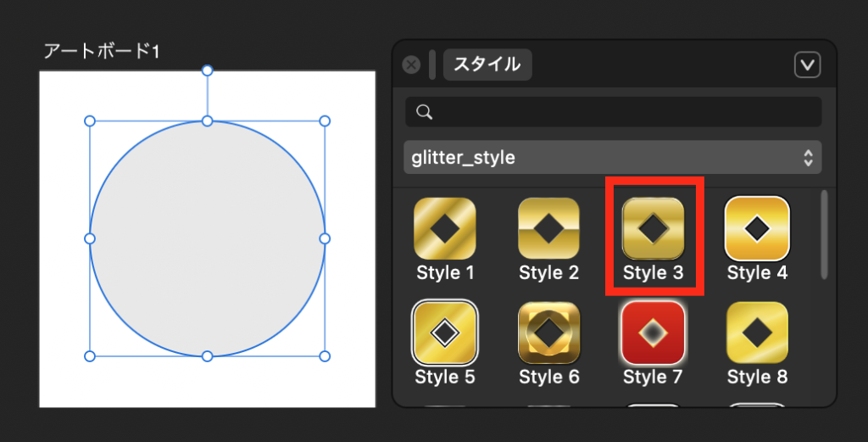Viewport: 868px width, 442px height.
Task: Pick the Style 5 outlined swatch
Action: (x=445, y=333)
